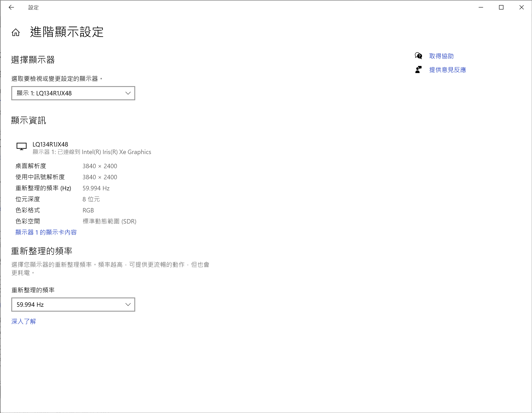Click the 進階顯示設定 page heading
This screenshot has height=413, width=532.
coord(67,32)
